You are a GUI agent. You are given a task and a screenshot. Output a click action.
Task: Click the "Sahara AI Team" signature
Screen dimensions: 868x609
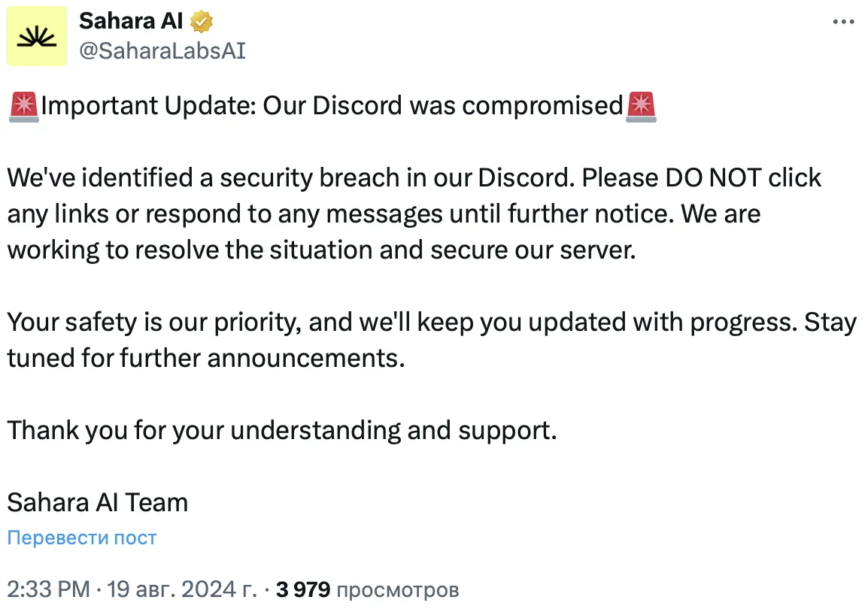click(x=98, y=501)
